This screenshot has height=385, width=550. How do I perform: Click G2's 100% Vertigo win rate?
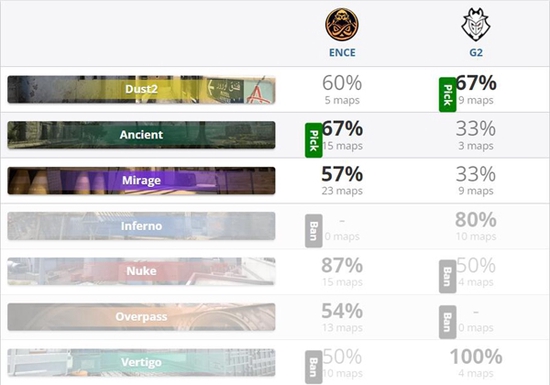click(x=476, y=356)
